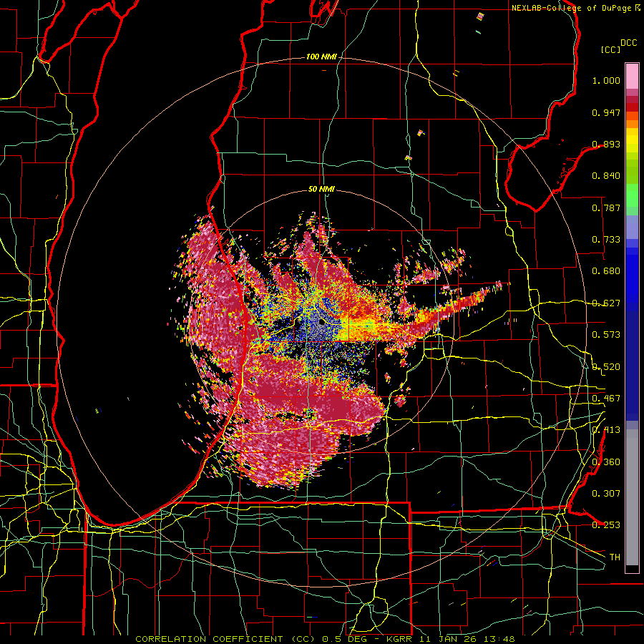Click the 0.893 value on the color scale
Image resolution: width=644 pixels, height=644 pixels.
click(606, 144)
